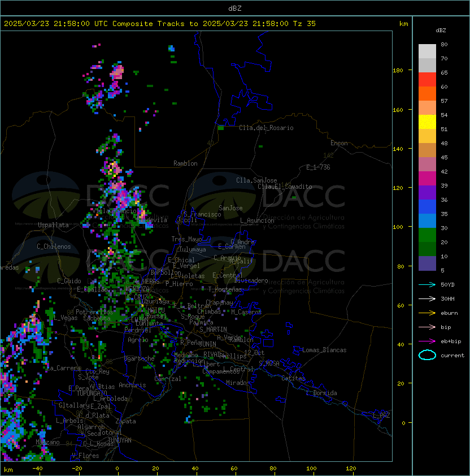
Task: Click the 'E_1-736' map label
Action: point(318,167)
